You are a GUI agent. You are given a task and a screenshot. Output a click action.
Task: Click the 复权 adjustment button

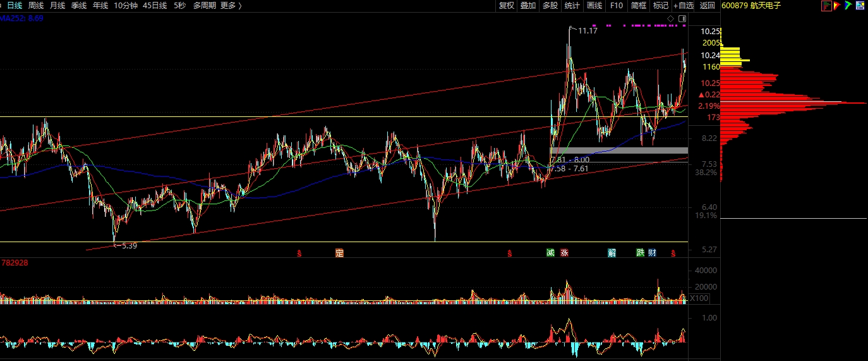[x=507, y=6]
